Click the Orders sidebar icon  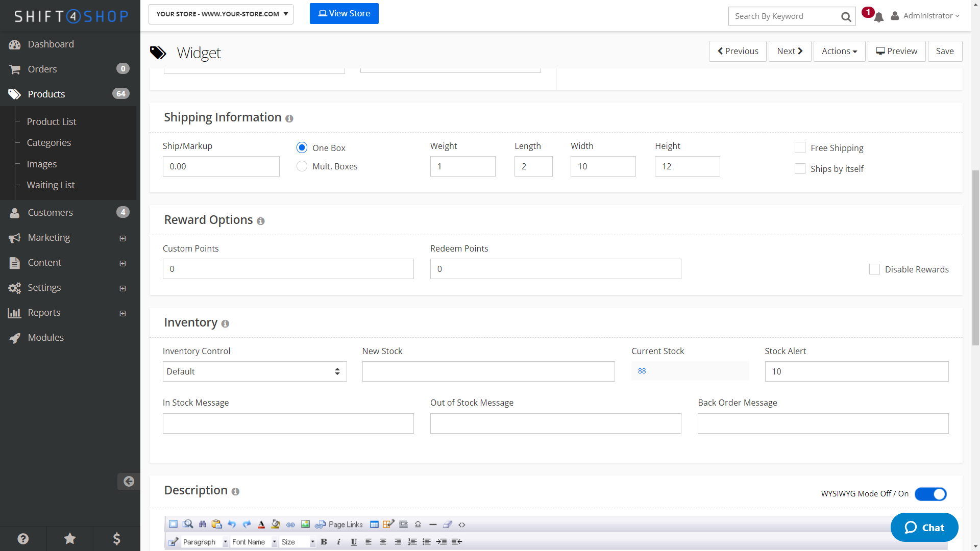click(14, 69)
